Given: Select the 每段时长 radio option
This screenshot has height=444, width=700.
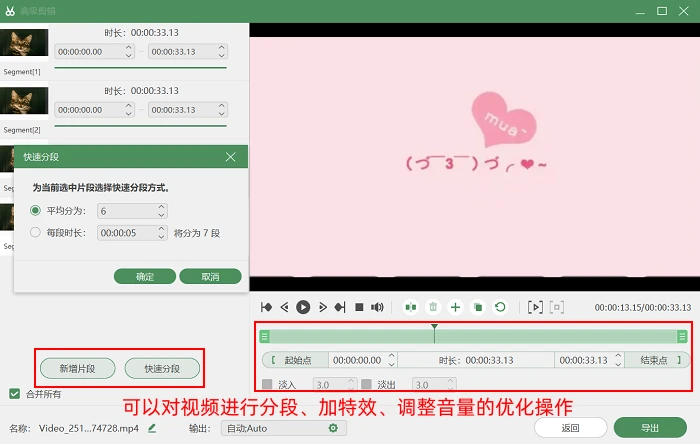Looking at the screenshot, I should (x=35, y=232).
